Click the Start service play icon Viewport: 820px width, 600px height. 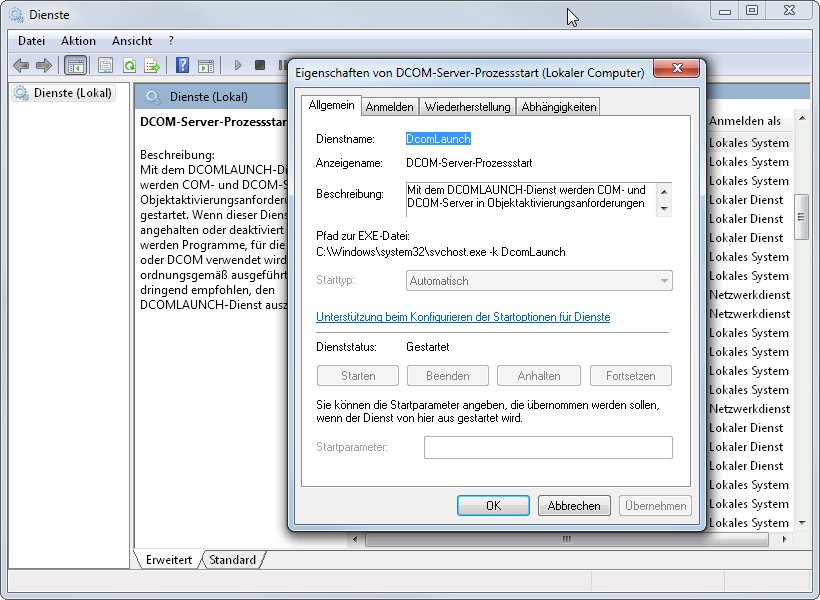click(x=238, y=65)
